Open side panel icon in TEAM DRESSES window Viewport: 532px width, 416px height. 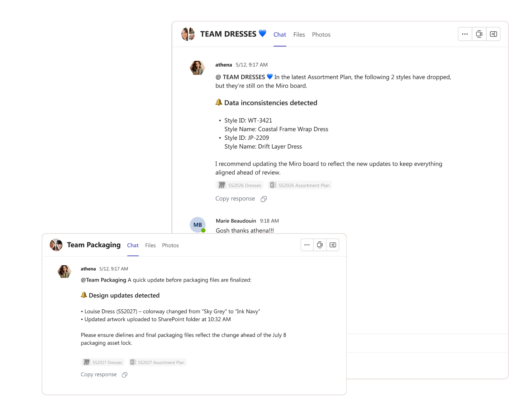(x=493, y=34)
